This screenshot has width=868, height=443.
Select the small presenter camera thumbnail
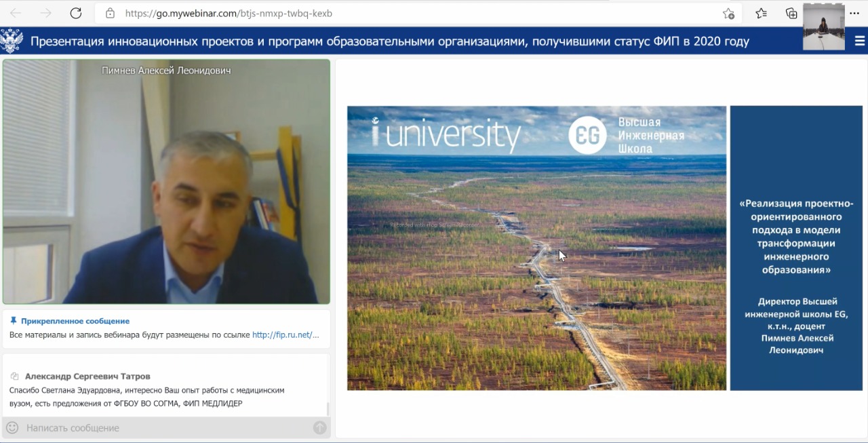pos(823,28)
